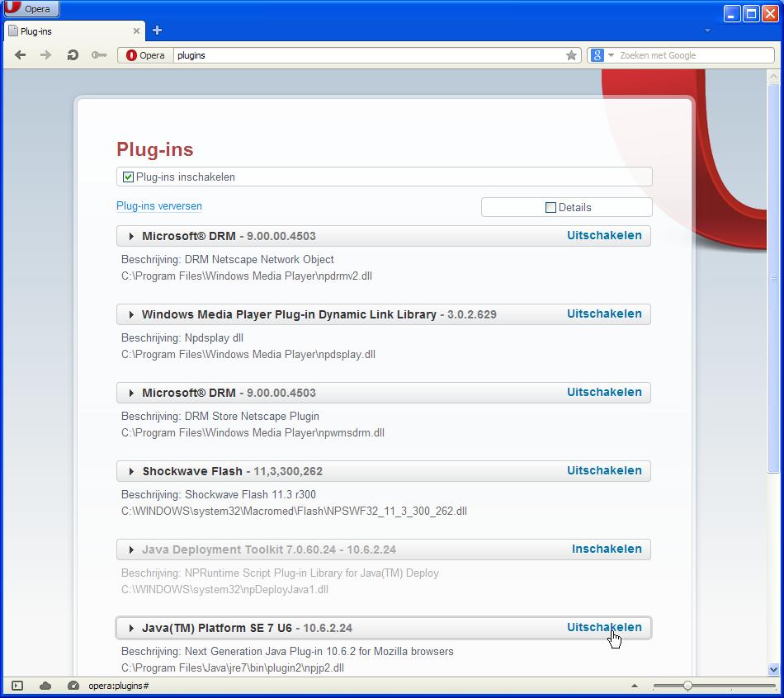
Task: Click the Back navigation arrow
Action: click(x=21, y=55)
